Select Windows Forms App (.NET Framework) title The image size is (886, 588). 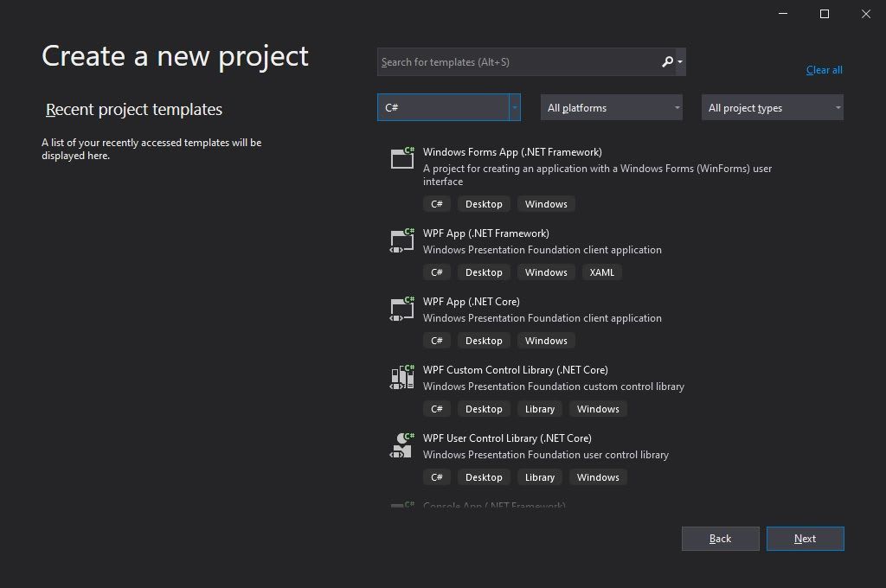tap(512, 152)
